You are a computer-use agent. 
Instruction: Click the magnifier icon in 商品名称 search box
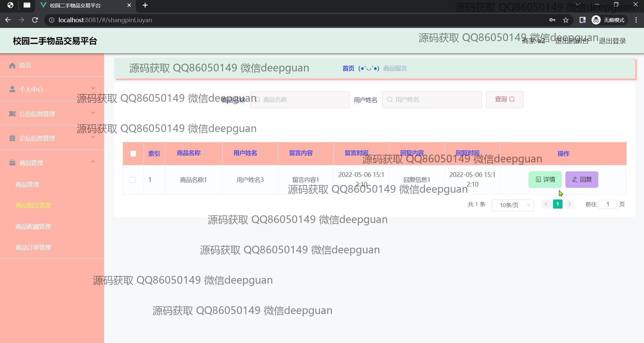point(258,100)
